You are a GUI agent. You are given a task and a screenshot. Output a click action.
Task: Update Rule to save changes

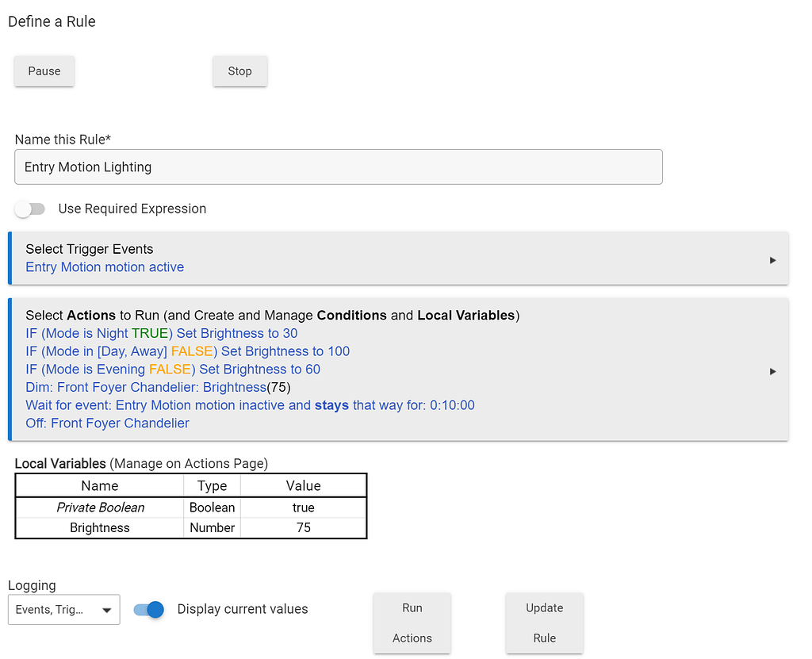coord(544,623)
